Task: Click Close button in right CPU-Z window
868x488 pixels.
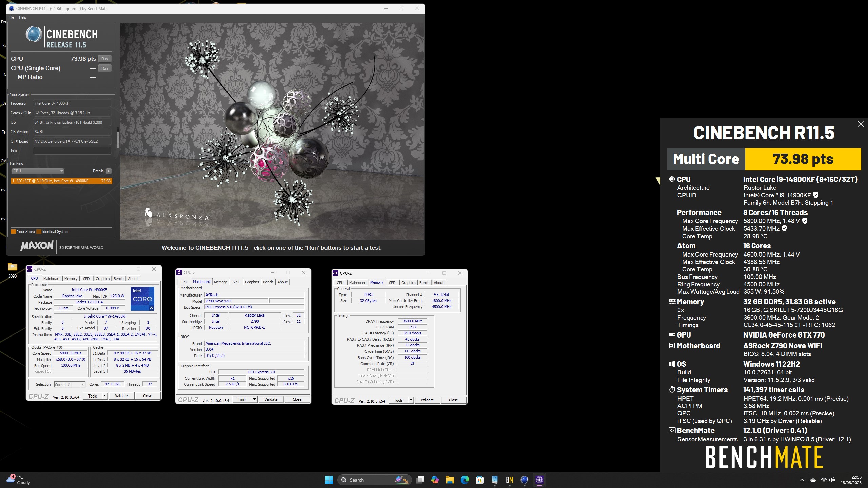Action: [453, 400]
